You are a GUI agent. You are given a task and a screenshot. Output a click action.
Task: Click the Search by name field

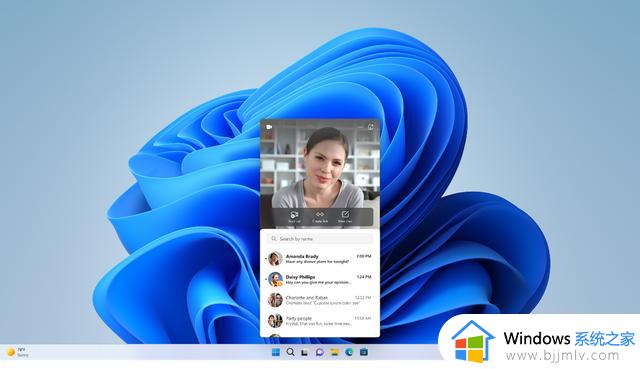(320, 238)
